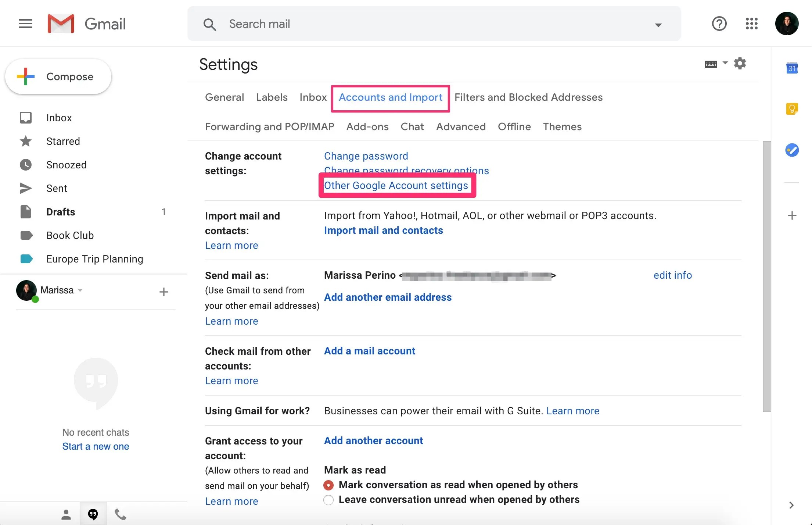Open the input tools dropdown arrow
812x525 pixels.
pyautogui.click(x=725, y=63)
